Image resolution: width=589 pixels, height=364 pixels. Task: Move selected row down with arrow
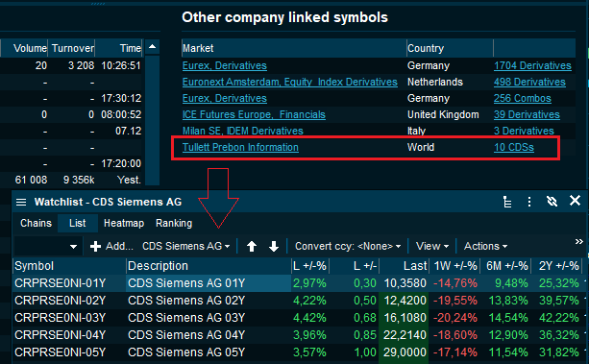pos(274,247)
